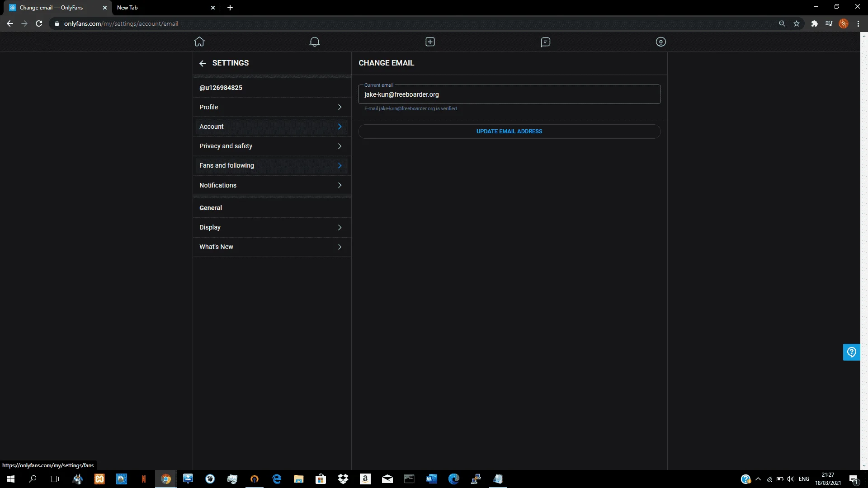868x488 pixels.
Task: Open File Explorer from the taskbar
Action: (x=299, y=479)
